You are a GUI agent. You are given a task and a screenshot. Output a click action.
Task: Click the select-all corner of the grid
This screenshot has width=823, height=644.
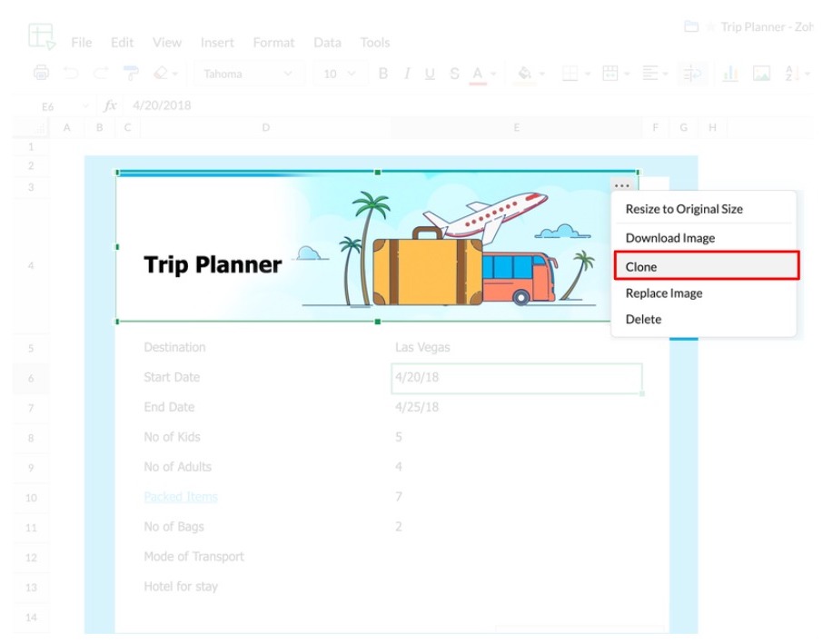coord(31,127)
